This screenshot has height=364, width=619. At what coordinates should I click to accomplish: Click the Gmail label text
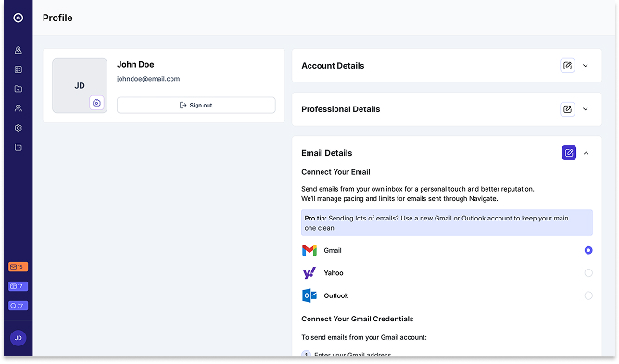(x=333, y=251)
